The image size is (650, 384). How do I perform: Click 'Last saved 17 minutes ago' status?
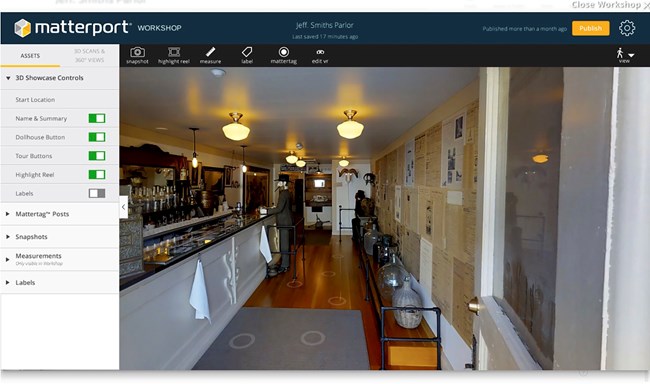coord(325,36)
